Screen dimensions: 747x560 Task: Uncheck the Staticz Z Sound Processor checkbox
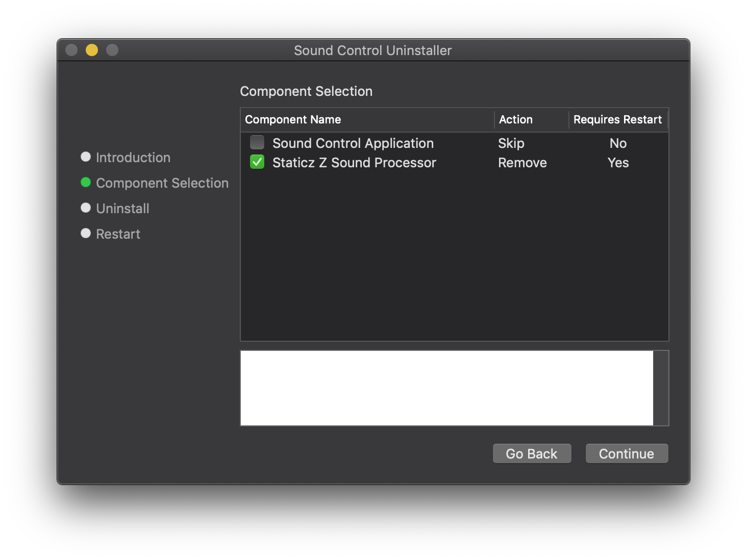257,162
